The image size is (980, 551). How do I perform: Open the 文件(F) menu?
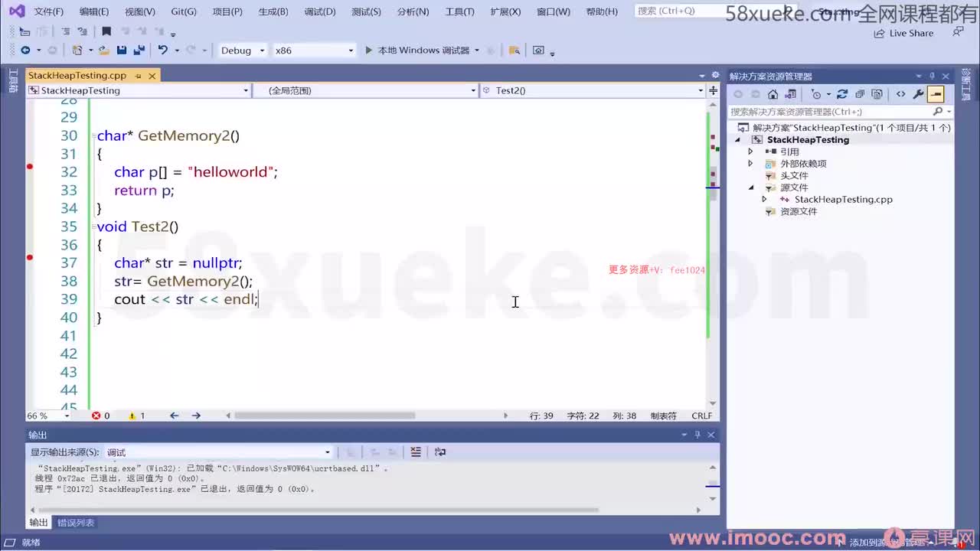[x=49, y=11]
